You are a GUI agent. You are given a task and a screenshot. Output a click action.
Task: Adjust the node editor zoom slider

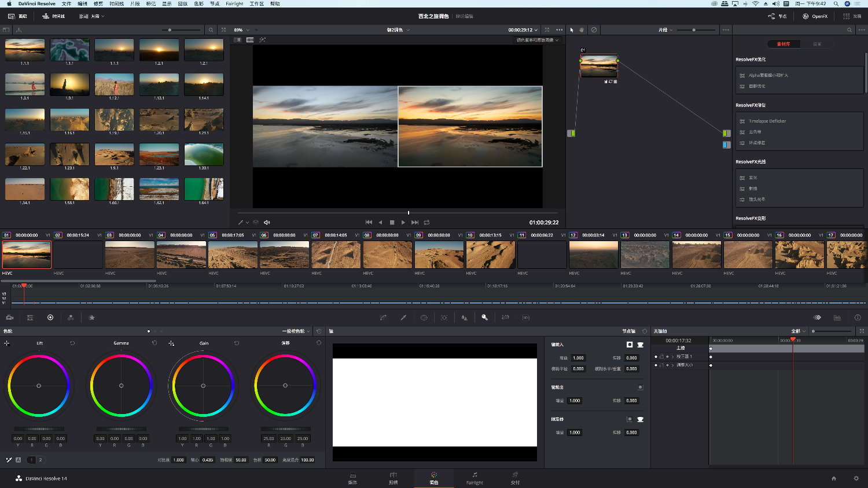pos(696,30)
